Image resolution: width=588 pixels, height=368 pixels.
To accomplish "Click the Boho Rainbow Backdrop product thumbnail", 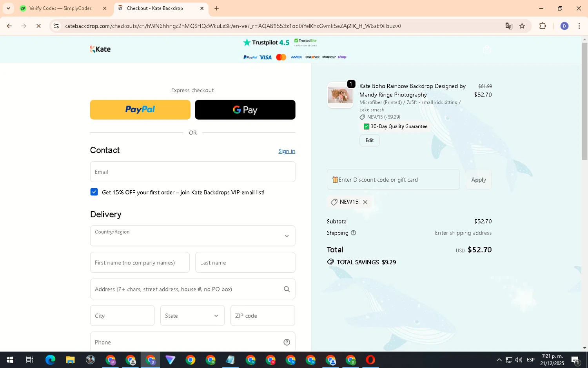I will point(340,95).
